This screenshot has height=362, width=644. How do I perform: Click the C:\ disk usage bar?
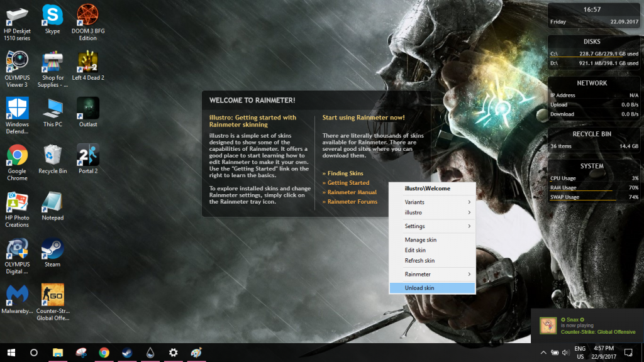(x=594, y=57)
